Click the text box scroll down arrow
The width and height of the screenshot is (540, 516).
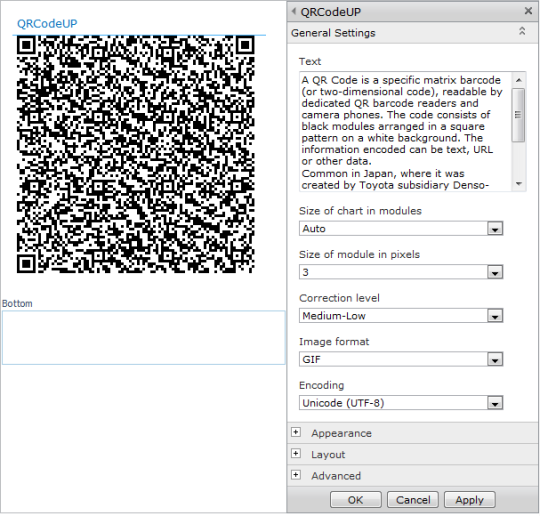pyautogui.click(x=519, y=184)
